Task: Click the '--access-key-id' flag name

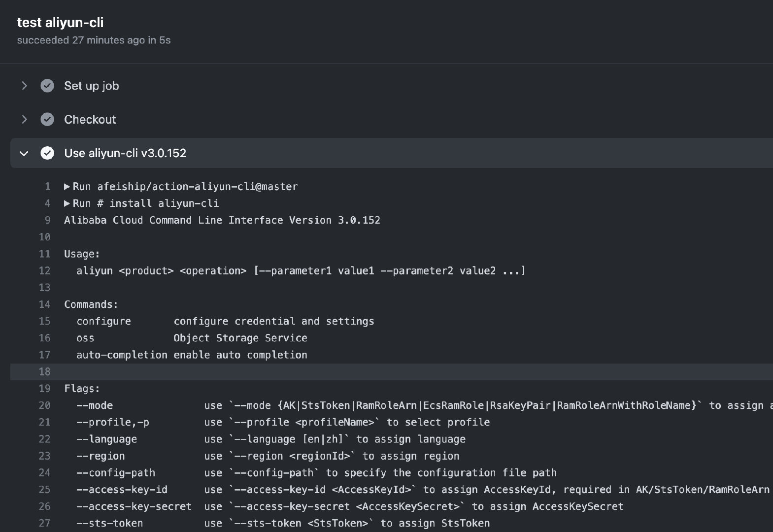Action: tap(122, 490)
